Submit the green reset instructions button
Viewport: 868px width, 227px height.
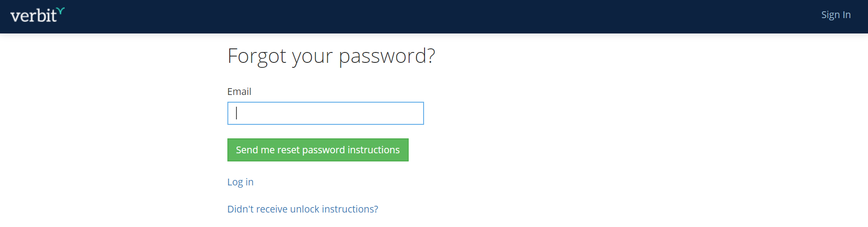coord(318,150)
